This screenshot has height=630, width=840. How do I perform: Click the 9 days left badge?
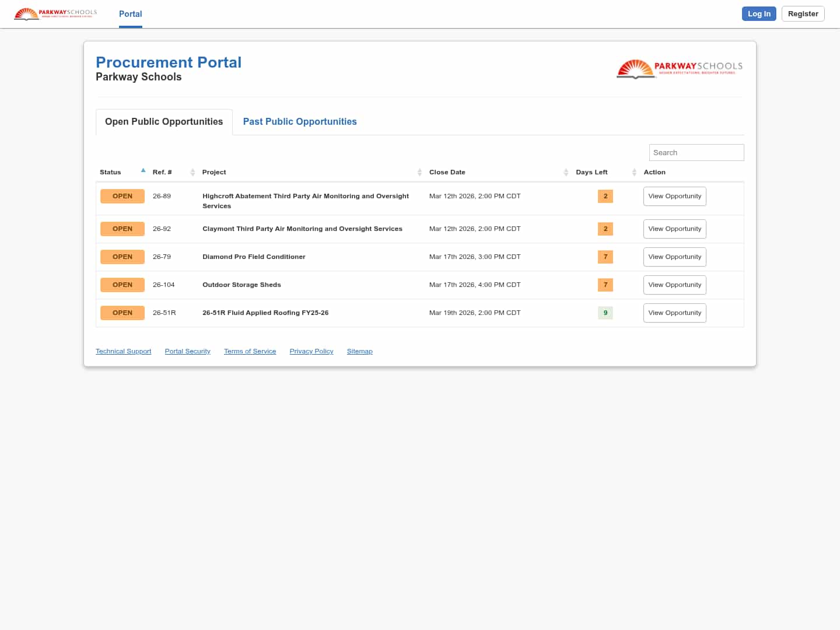point(605,313)
